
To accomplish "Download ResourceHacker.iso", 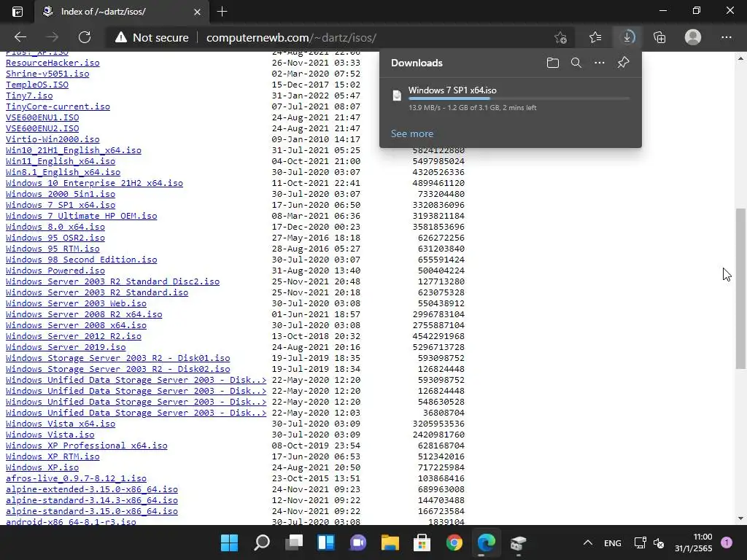I will [53, 63].
